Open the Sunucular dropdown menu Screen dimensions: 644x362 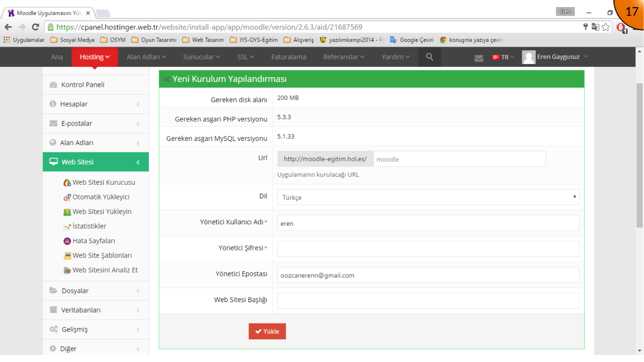click(201, 57)
